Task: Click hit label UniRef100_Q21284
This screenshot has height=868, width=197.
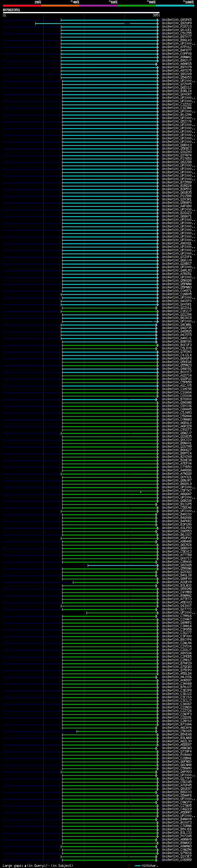Action: click(177, 314)
